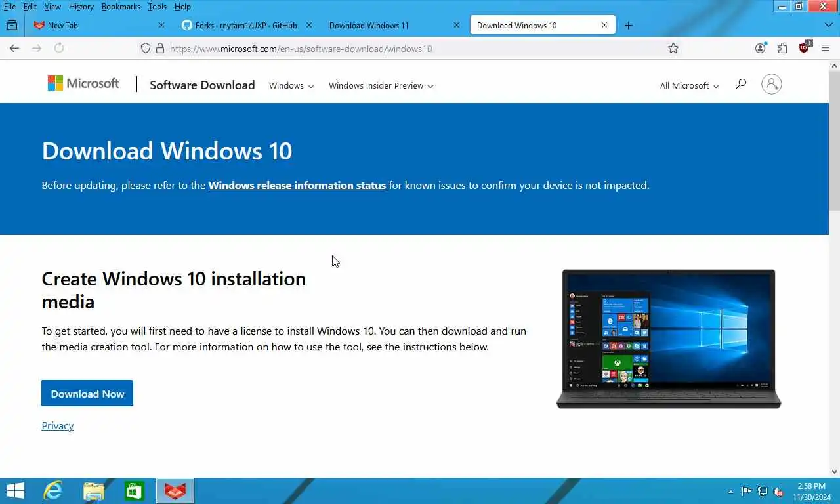
Task: Open the browser account icon
Action: tap(761, 48)
